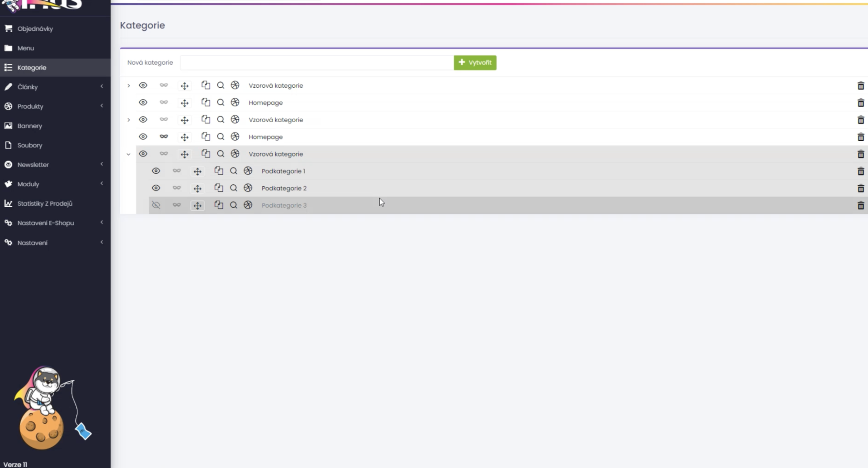868x468 pixels.
Task: Click the trash icon for Podkategorie 3
Action: (860, 205)
